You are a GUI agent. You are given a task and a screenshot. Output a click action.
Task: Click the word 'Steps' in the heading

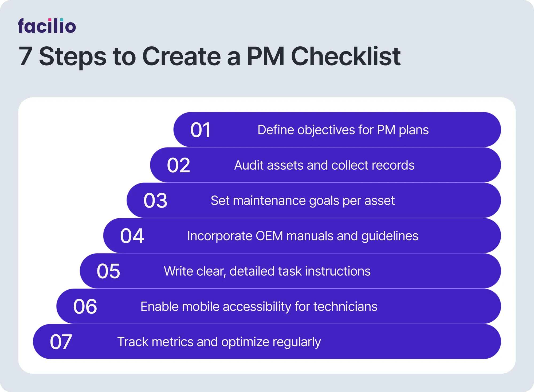coord(73,56)
